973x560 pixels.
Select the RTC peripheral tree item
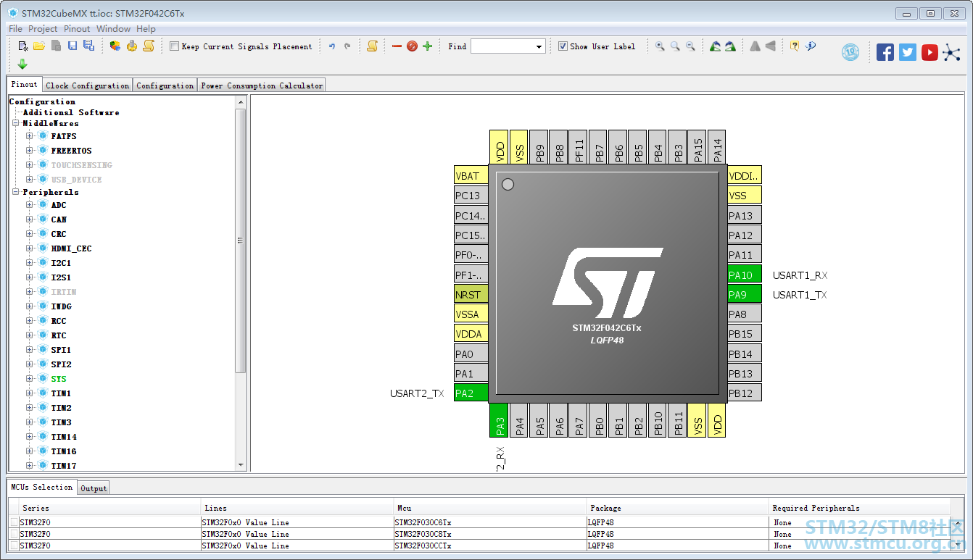pyautogui.click(x=59, y=335)
